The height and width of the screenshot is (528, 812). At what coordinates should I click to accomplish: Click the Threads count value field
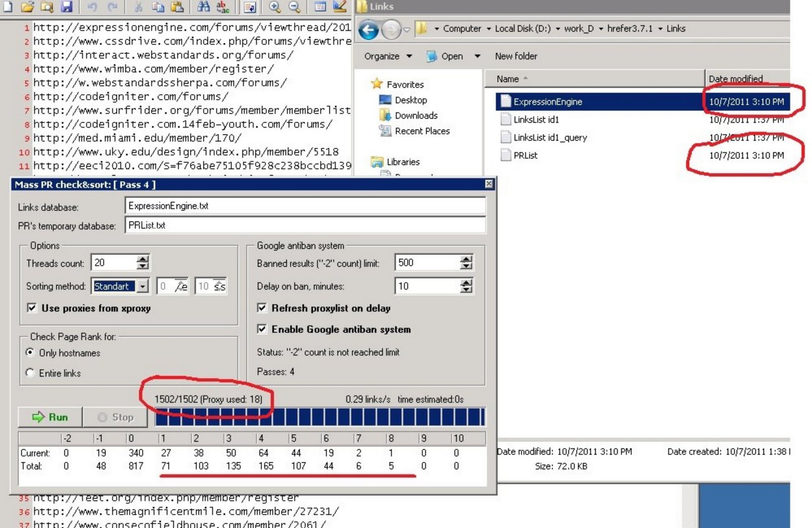(x=114, y=262)
